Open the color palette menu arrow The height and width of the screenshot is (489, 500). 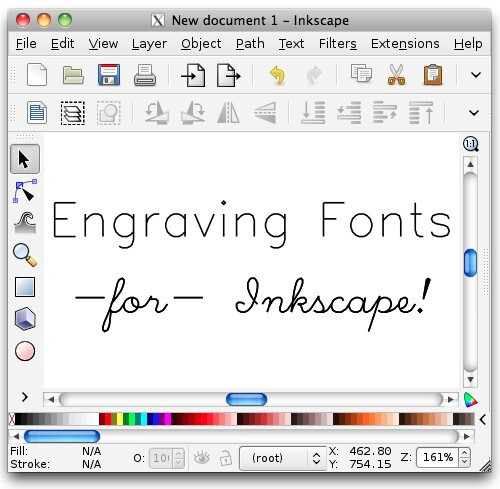482,420
